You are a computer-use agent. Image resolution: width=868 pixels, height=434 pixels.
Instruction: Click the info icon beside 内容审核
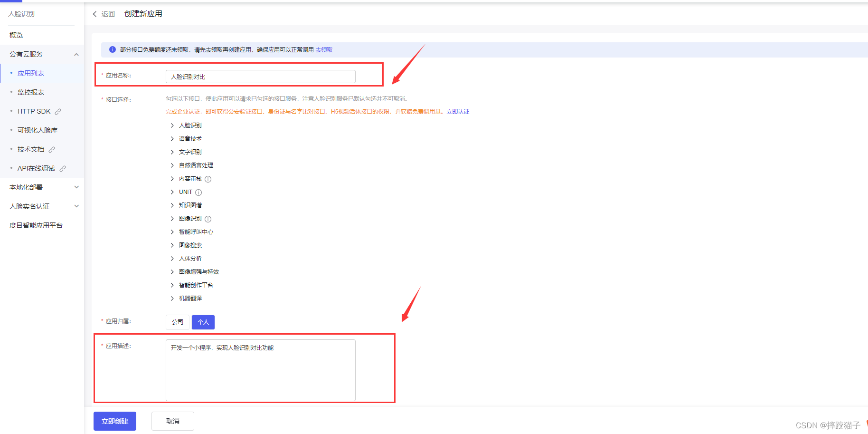coord(208,179)
